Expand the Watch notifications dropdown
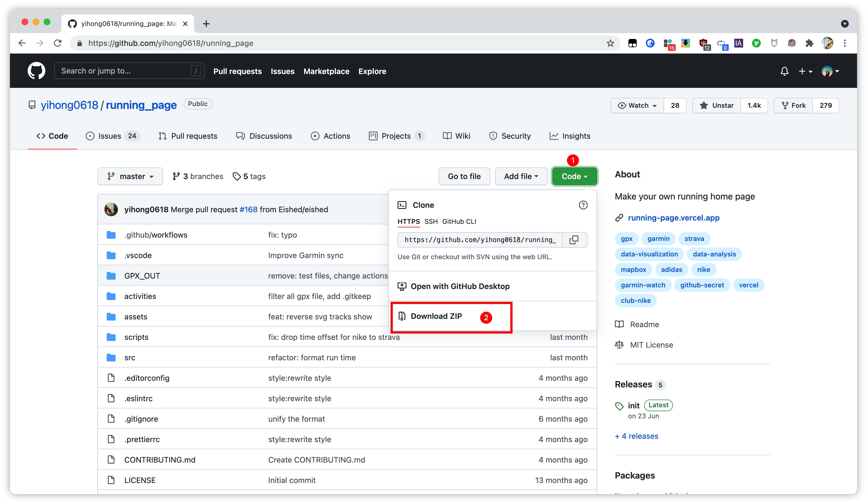 pos(637,106)
